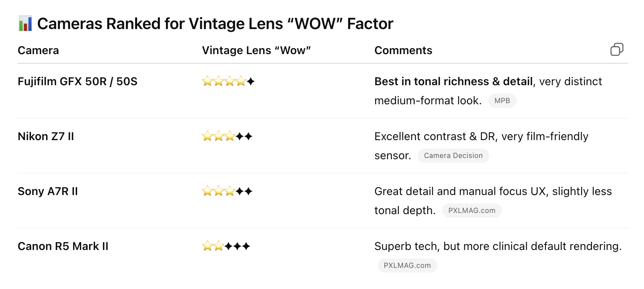
Task: Click the Sony A7R II camera name
Action: pos(48,191)
